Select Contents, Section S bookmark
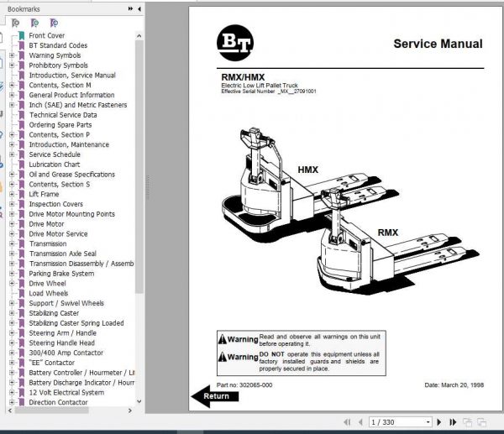The height and width of the screenshot is (434, 504). coord(59,185)
